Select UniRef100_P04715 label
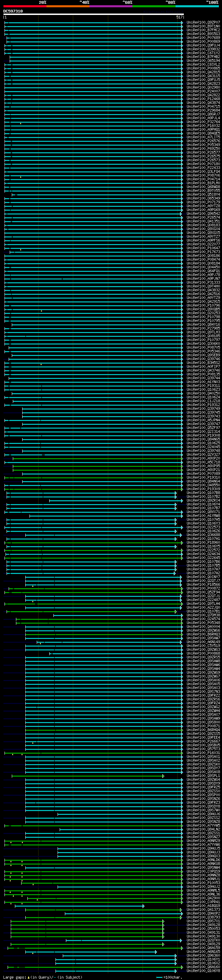Screen dimensions: 222x980 [x=203, y=106]
